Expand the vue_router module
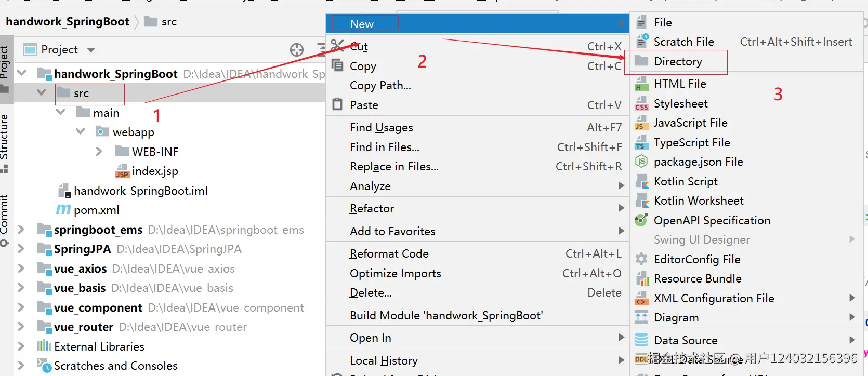Viewport: 868px width, 376px height. (x=22, y=327)
